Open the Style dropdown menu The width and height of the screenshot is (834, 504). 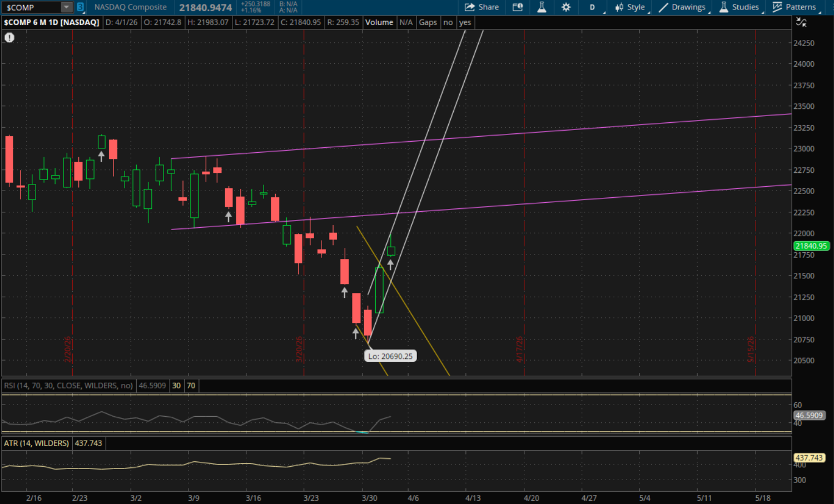[630, 7]
